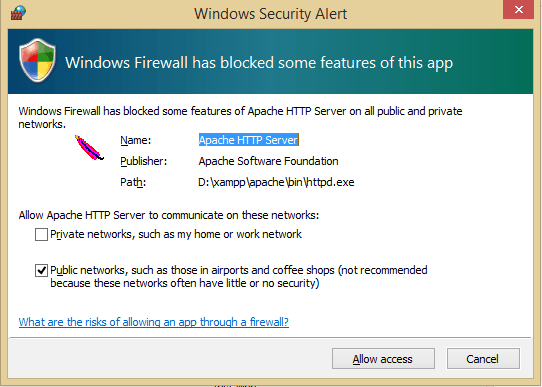This screenshot has width=542, height=387.
Task: Click the Cancel button
Action: pyautogui.click(x=483, y=359)
